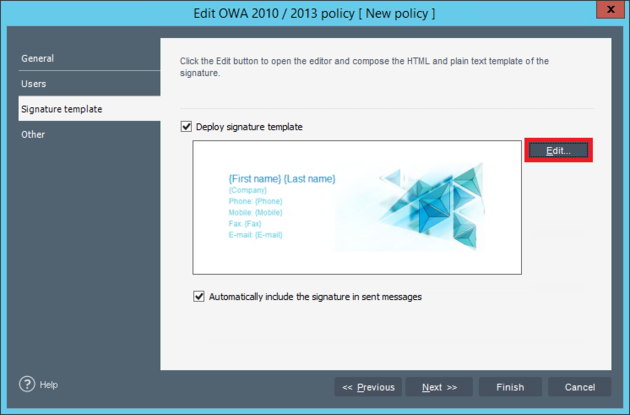Go back with the Previous button
This screenshot has height=415, width=630.
coord(368,387)
